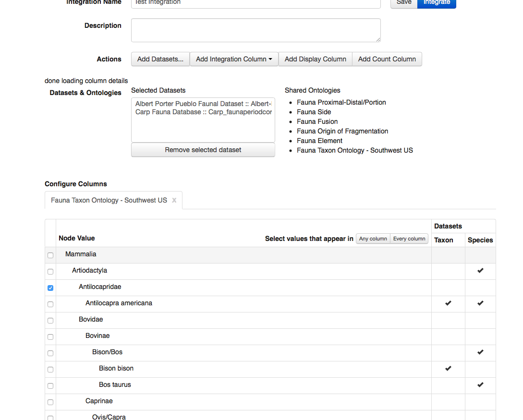This screenshot has height=420, width=523.
Task: Check the Bovidae checkbox
Action: coord(50,321)
